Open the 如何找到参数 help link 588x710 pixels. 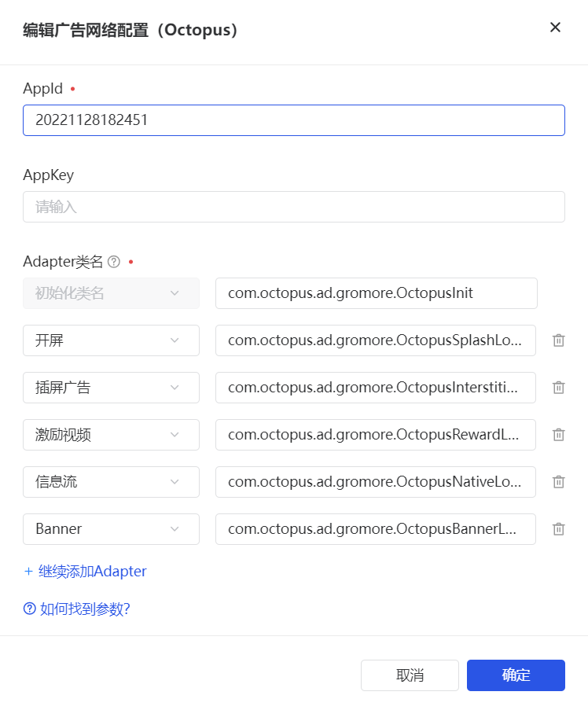77,609
